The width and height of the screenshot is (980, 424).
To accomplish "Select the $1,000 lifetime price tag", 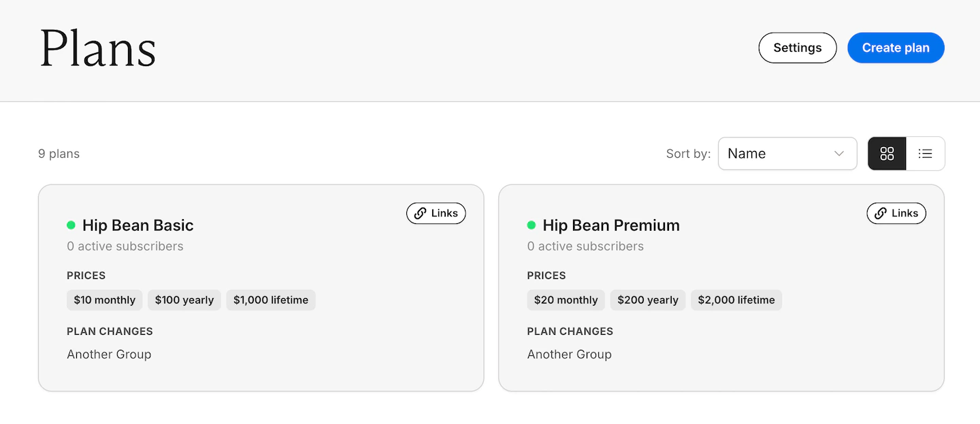I will tap(271, 300).
